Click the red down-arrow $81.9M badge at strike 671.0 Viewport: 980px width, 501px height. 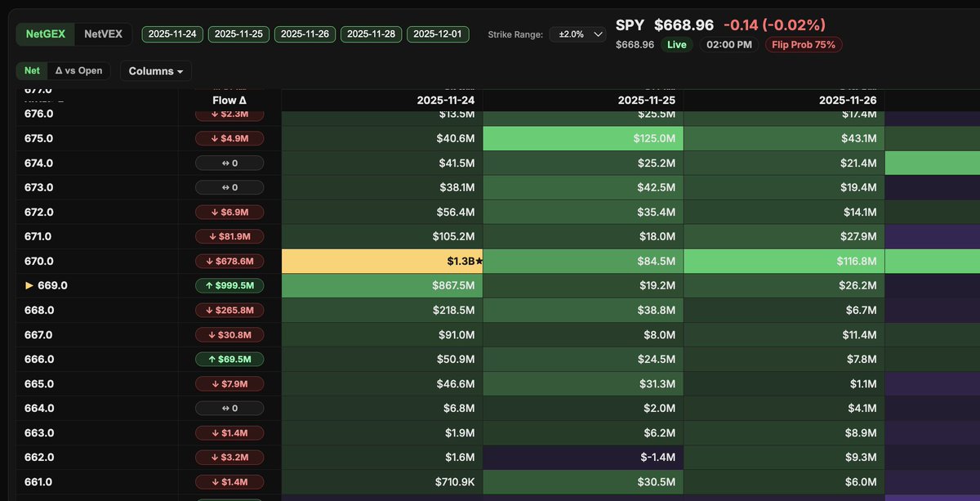[229, 236]
